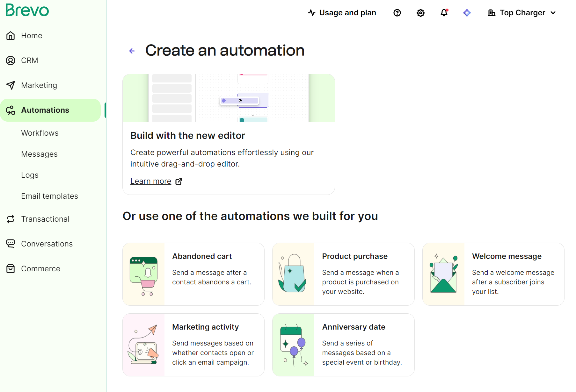Open the Marketing section icon
Screen dimensions: 576x392
pos(11,85)
